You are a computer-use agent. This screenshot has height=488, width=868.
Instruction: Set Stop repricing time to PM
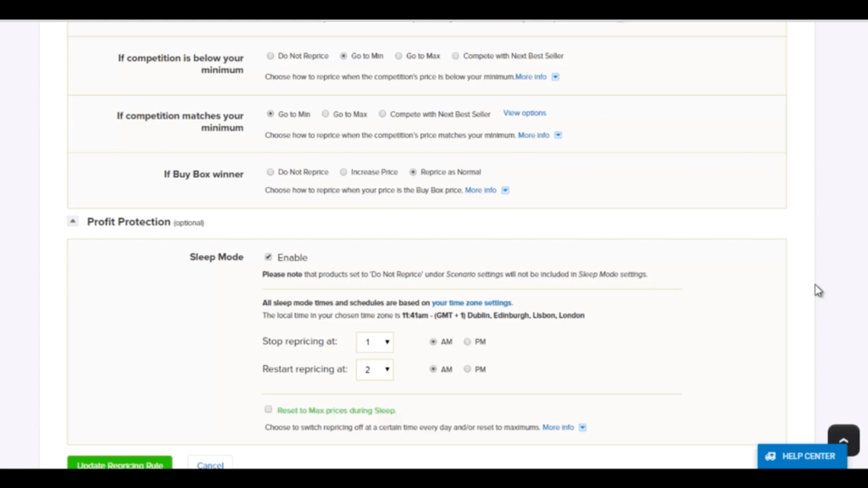point(467,342)
